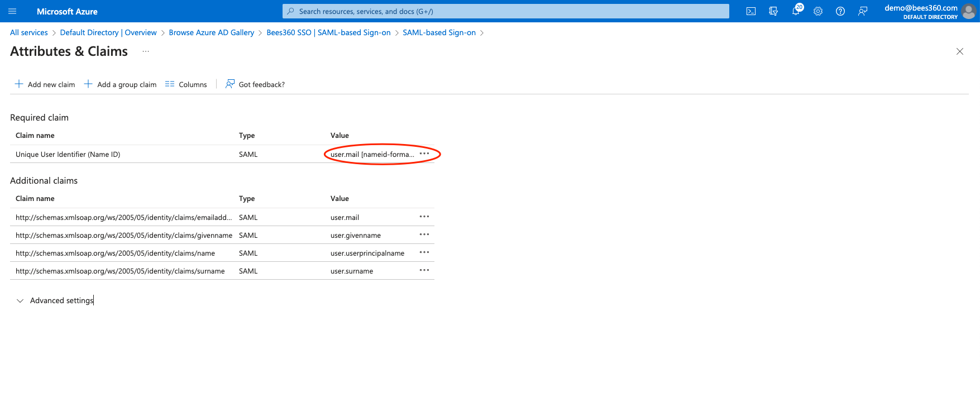
Task: Open Browse Azure AD Gallery breadcrumb
Action: click(x=212, y=32)
